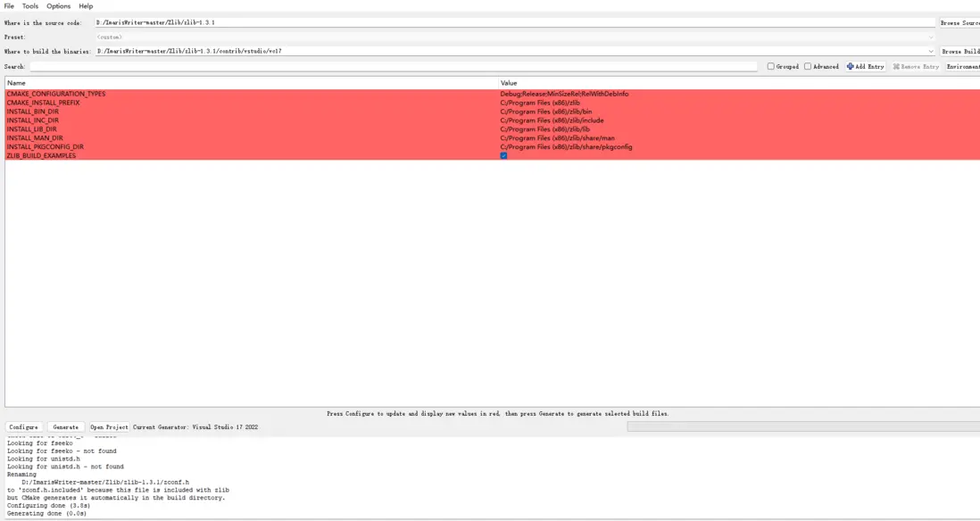Image resolution: width=980 pixels, height=521 pixels.
Task: Click the Open Project button
Action: pyautogui.click(x=109, y=427)
